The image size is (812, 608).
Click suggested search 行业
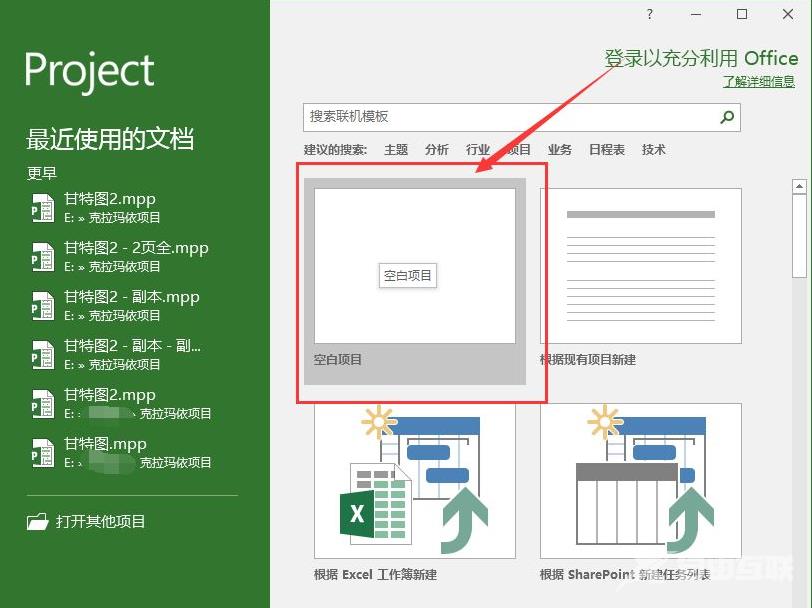click(x=477, y=150)
